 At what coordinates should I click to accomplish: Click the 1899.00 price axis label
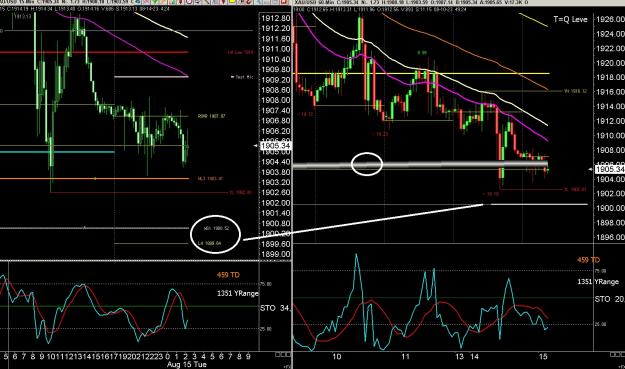pos(275,254)
